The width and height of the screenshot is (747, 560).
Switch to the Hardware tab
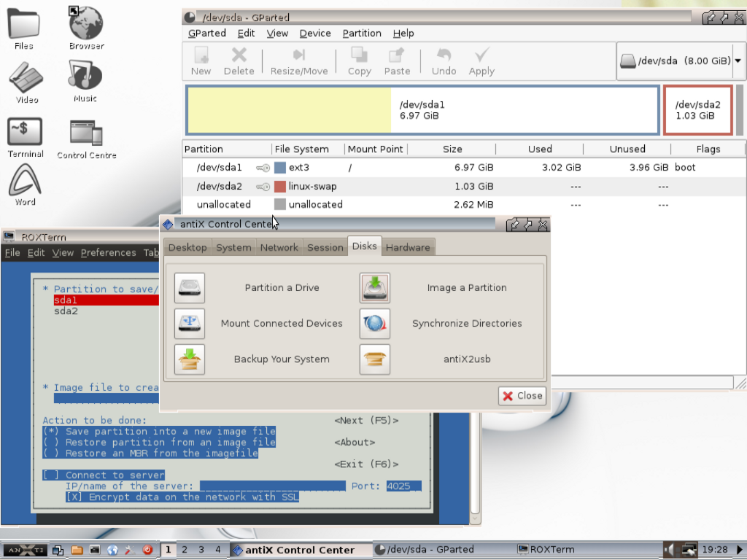pos(408,248)
